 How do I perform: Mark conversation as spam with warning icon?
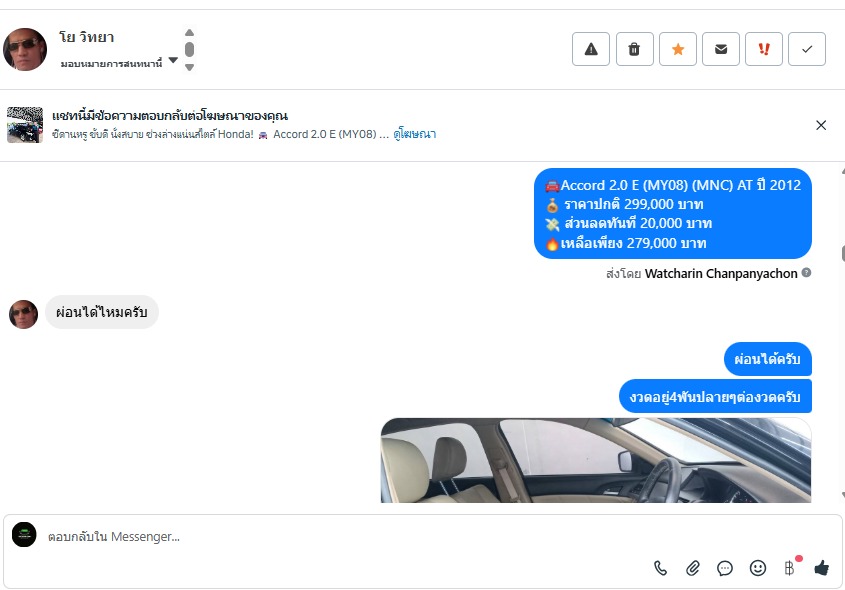591,49
